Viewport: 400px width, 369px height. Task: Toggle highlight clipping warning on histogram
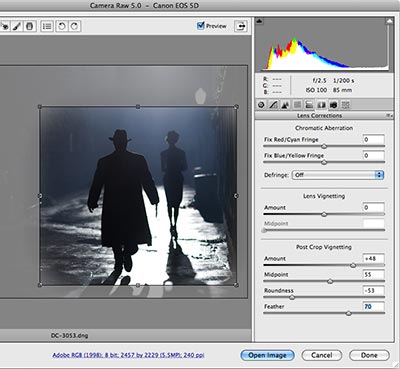389,21
